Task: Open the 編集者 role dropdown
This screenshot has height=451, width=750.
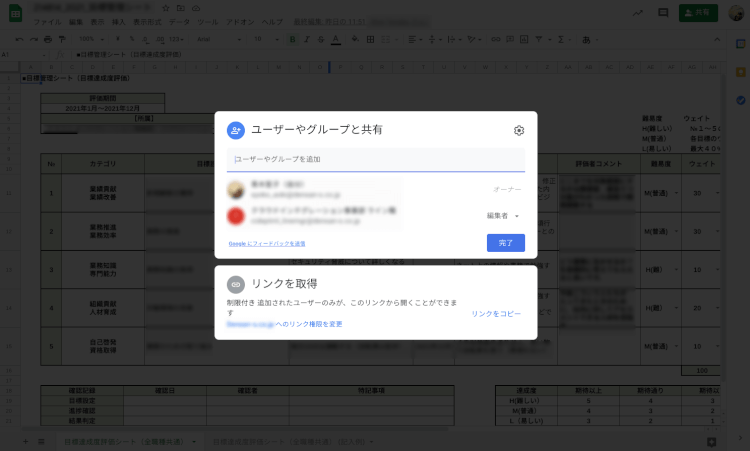Action: click(503, 216)
